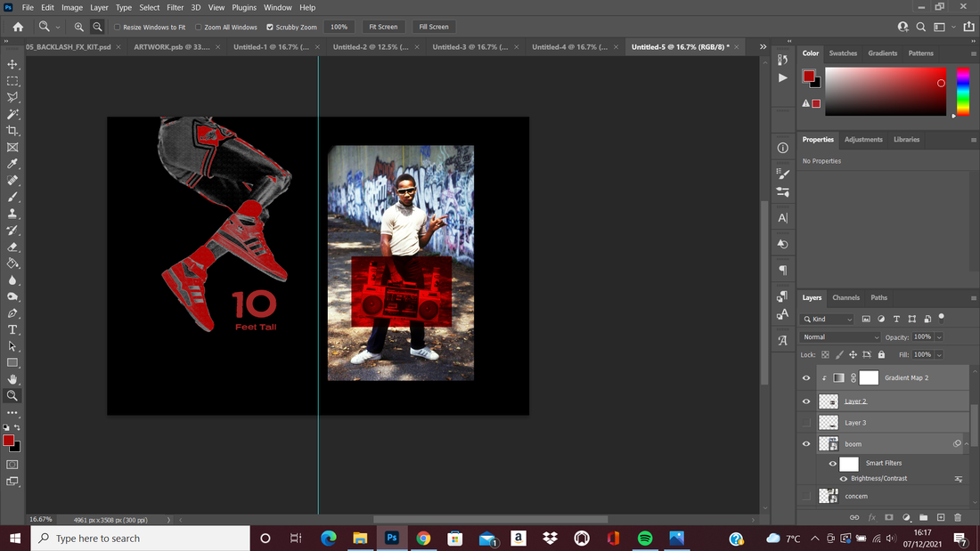
Task: Open the Filter menu
Action: pyautogui.click(x=175, y=7)
